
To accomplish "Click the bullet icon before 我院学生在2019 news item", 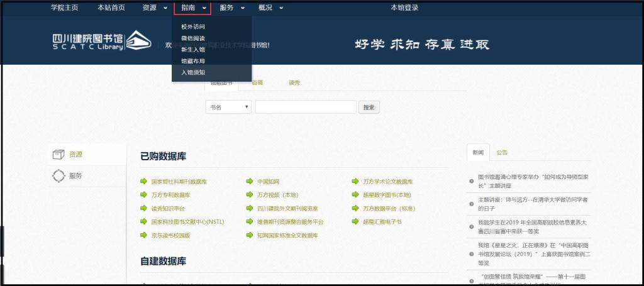I will click(x=472, y=227).
